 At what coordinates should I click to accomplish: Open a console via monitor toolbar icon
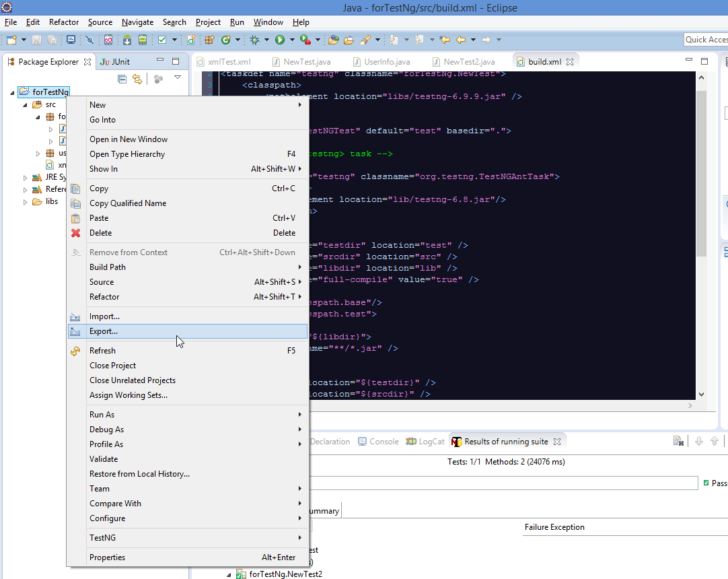click(x=71, y=40)
